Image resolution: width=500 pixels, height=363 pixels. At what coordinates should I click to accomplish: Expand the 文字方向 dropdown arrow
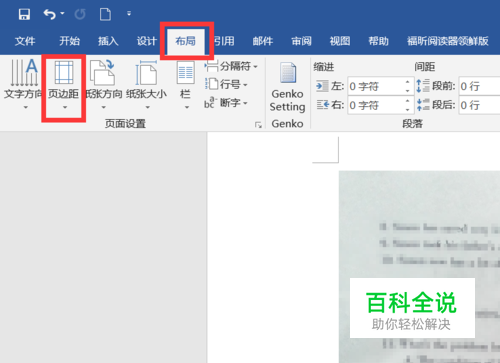(x=26, y=107)
